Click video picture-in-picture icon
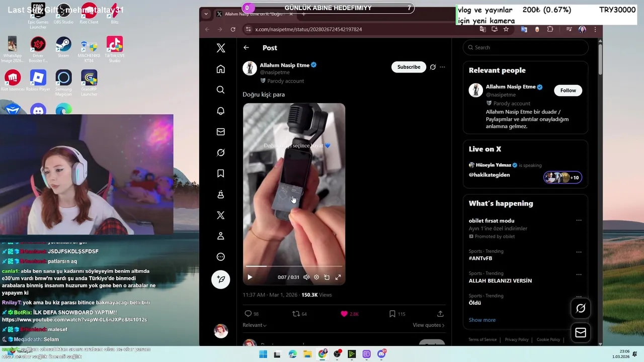The height and width of the screenshot is (362, 644). click(327, 277)
